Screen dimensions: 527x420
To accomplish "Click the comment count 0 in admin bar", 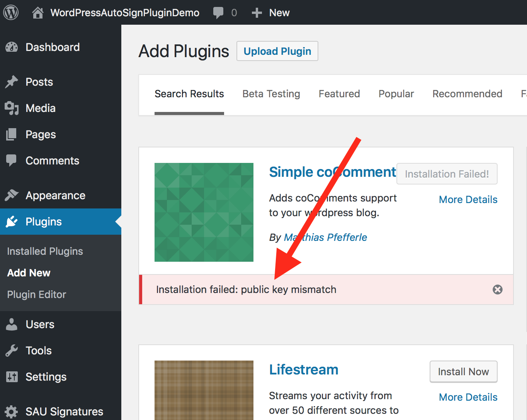I will coord(234,13).
